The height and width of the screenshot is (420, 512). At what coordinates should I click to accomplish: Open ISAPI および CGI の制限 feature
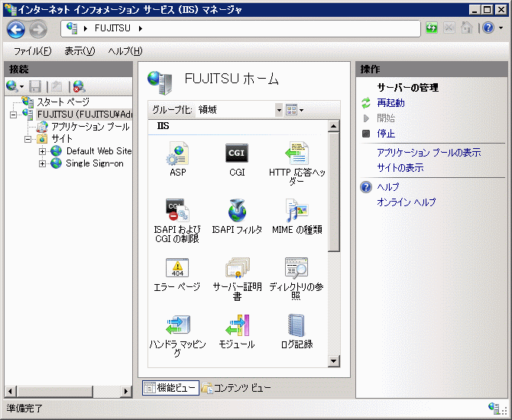177,220
